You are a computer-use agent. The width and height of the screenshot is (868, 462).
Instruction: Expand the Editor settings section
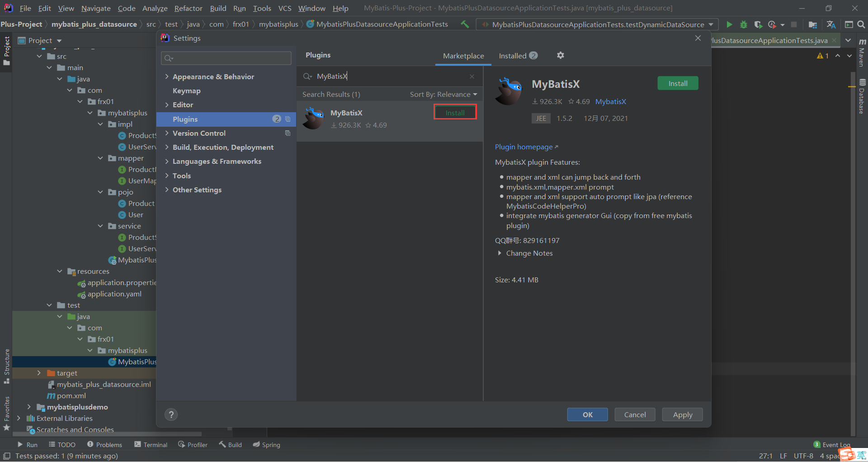[167, 105]
